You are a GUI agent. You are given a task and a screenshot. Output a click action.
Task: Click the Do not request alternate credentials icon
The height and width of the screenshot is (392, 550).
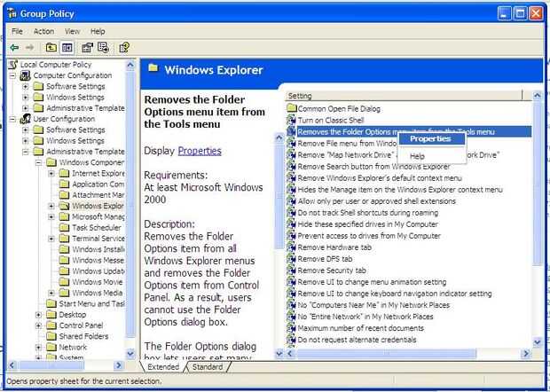291,340
